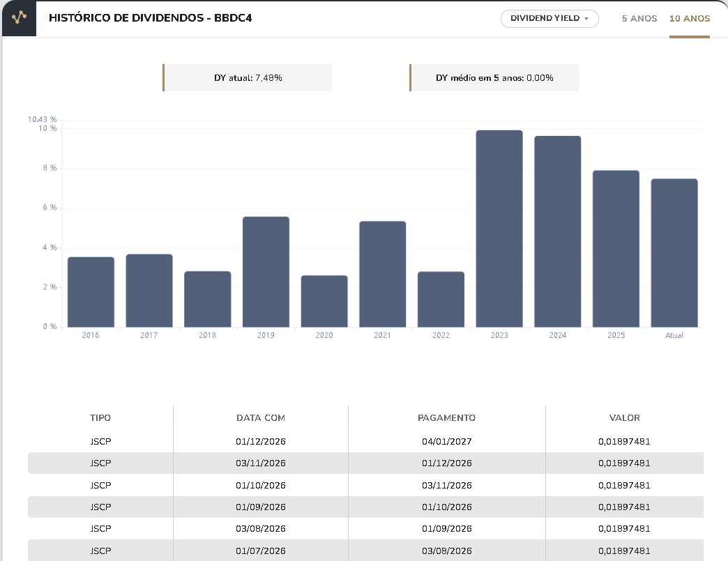Click the data com date 01/09/2026
This screenshot has height=561, width=728.
(x=261, y=507)
